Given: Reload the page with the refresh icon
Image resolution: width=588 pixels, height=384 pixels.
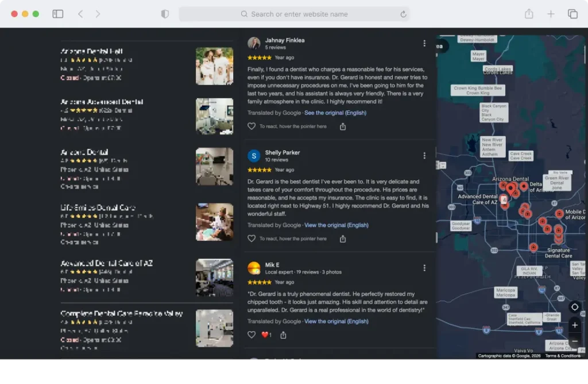Looking at the screenshot, I should 403,14.
